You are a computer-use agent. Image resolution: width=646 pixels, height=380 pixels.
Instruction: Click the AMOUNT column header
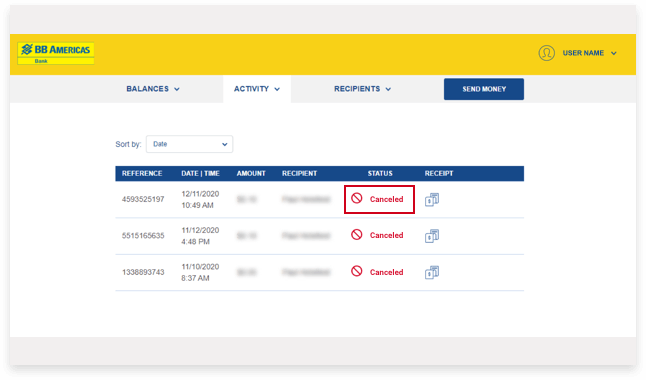[251, 174]
